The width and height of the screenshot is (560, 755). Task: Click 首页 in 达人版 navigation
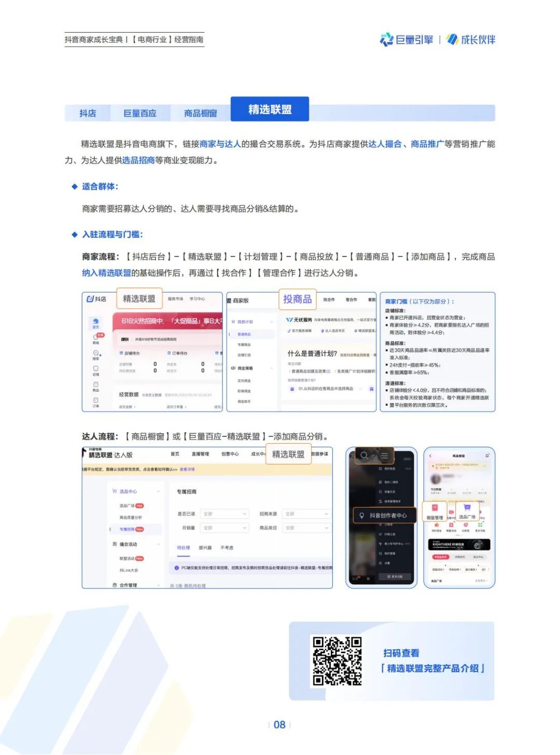[x=175, y=454]
